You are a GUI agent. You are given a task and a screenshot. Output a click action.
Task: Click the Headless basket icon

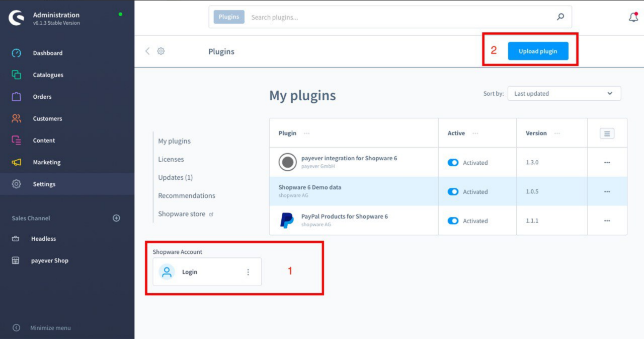(x=16, y=239)
